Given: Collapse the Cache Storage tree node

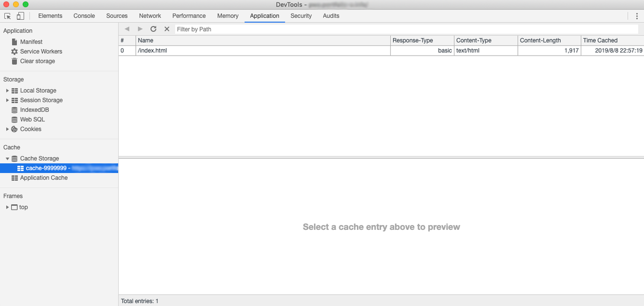Looking at the screenshot, I should [8, 159].
